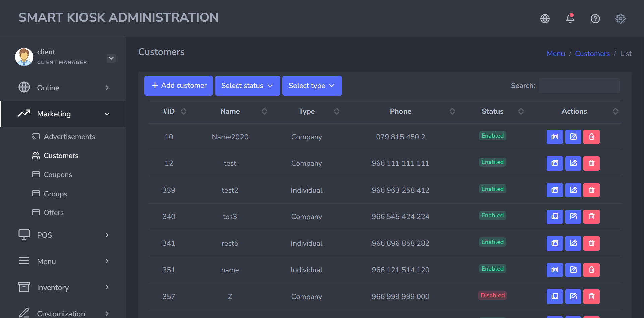Edit customer rest5

(573, 243)
